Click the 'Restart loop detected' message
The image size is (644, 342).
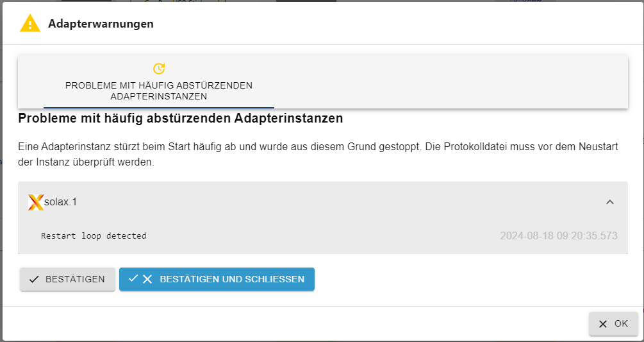(x=94, y=236)
